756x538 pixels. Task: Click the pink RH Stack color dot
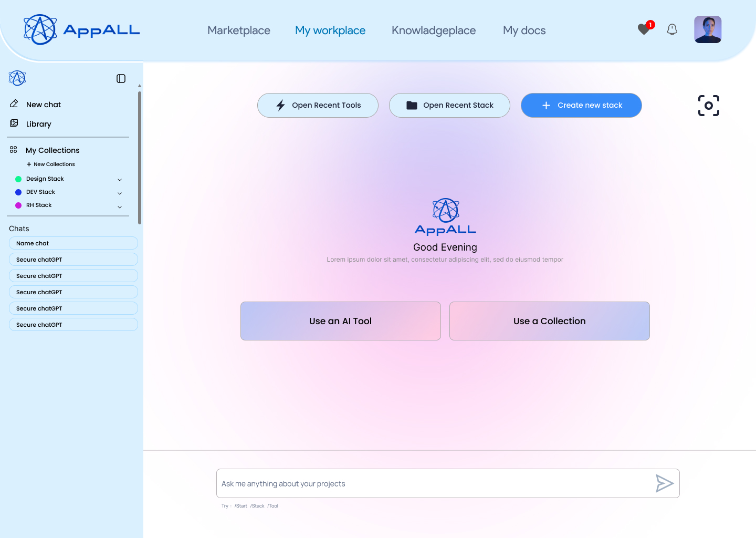click(x=18, y=205)
